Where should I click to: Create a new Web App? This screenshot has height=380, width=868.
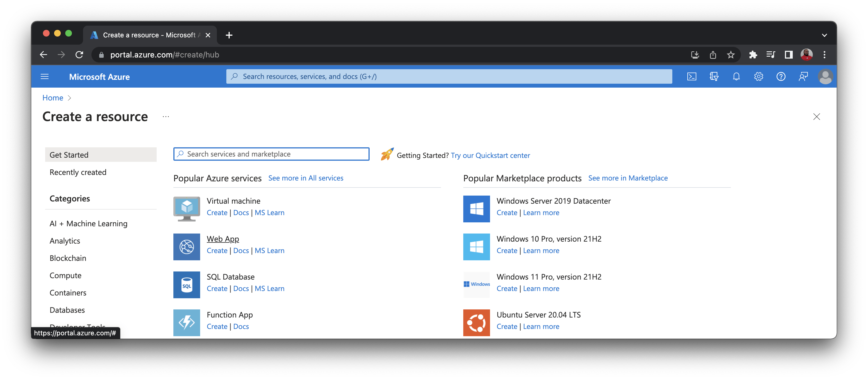coord(217,251)
